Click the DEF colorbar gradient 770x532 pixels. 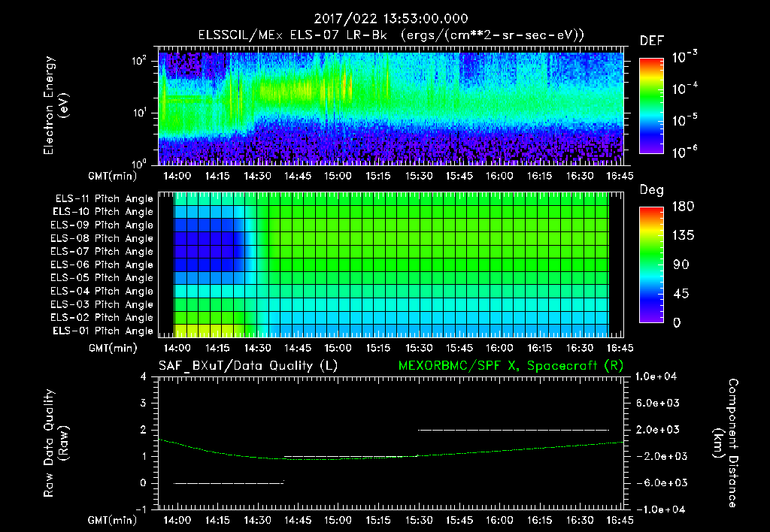(651, 105)
